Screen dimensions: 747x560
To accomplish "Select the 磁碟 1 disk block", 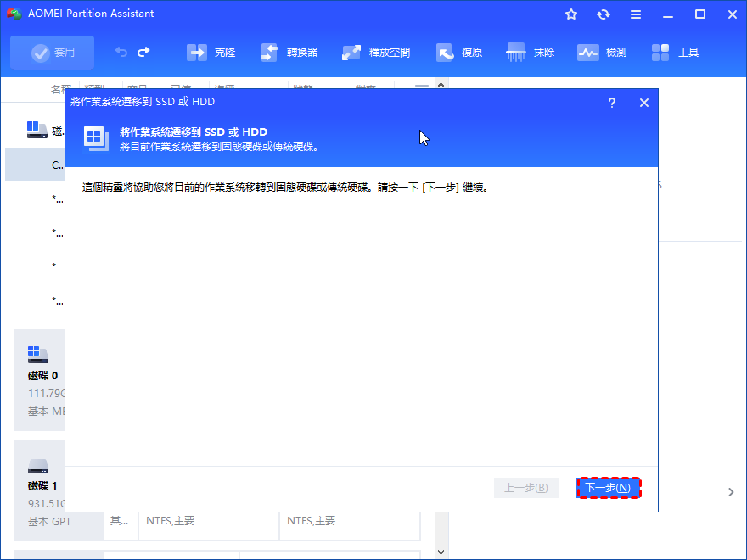I will click(x=40, y=490).
